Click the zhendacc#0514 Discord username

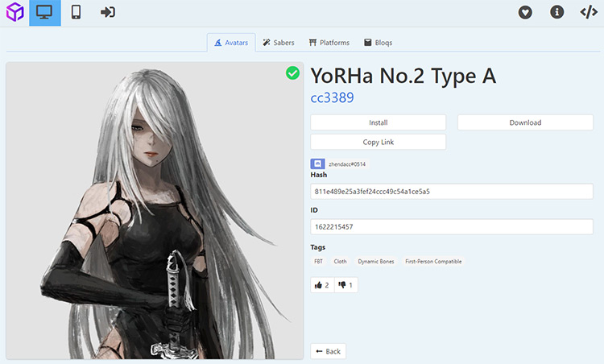click(347, 164)
